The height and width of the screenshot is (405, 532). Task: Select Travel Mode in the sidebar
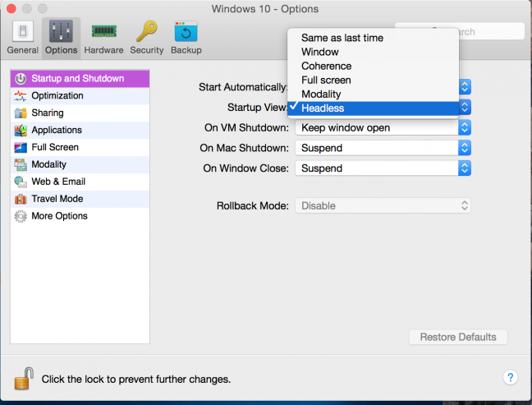[x=80, y=199]
